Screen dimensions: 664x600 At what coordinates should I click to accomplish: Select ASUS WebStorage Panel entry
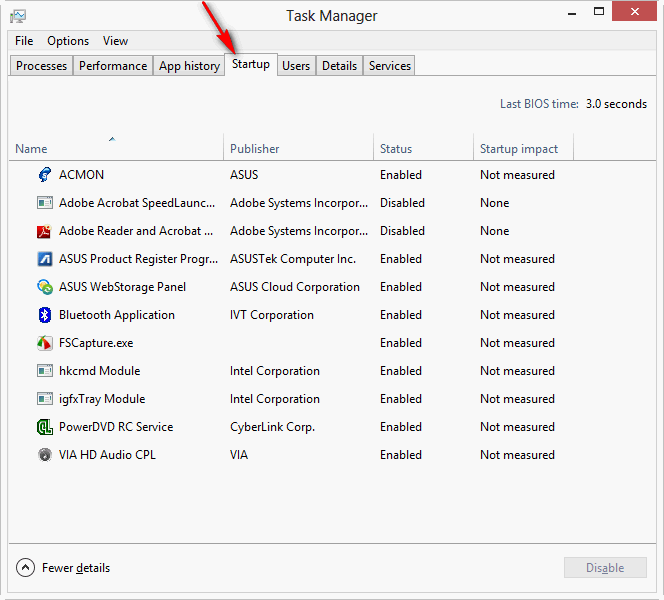pyautogui.click(x=122, y=287)
